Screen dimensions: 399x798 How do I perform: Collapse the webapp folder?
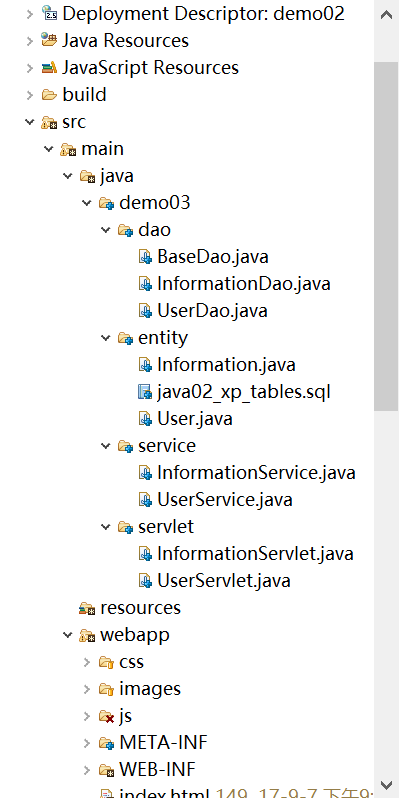coord(68,635)
